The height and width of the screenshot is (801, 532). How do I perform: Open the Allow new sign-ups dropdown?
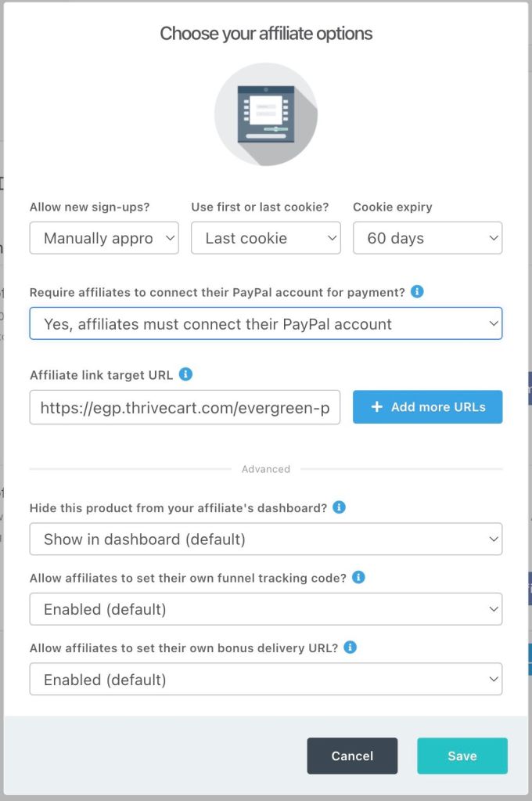(104, 238)
